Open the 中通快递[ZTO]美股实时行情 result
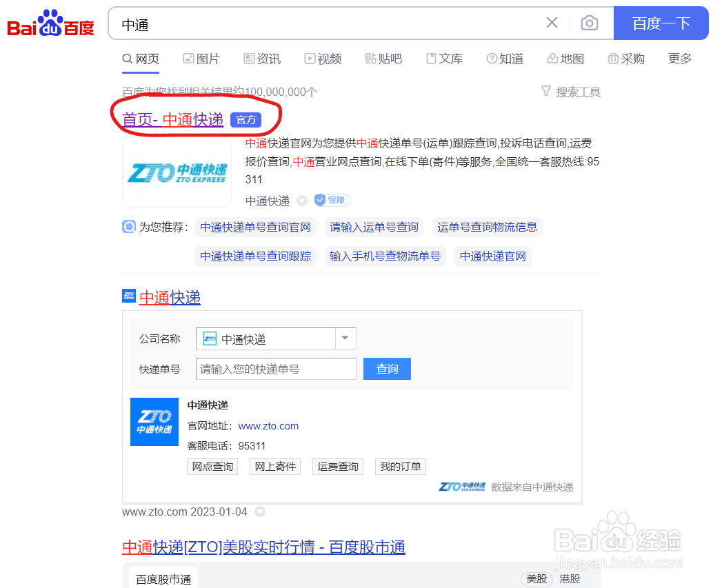 tap(264, 547)
